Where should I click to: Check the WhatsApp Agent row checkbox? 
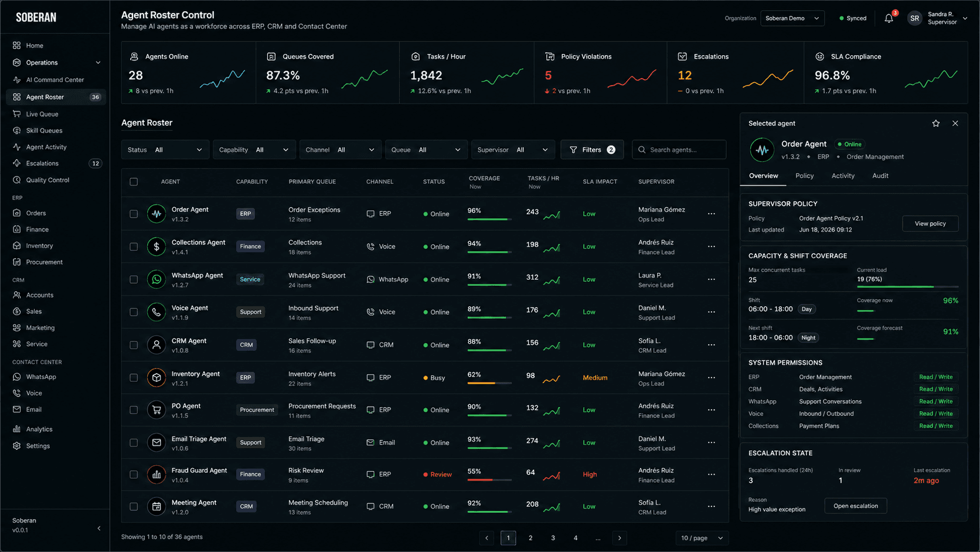(x=134, y=280)
